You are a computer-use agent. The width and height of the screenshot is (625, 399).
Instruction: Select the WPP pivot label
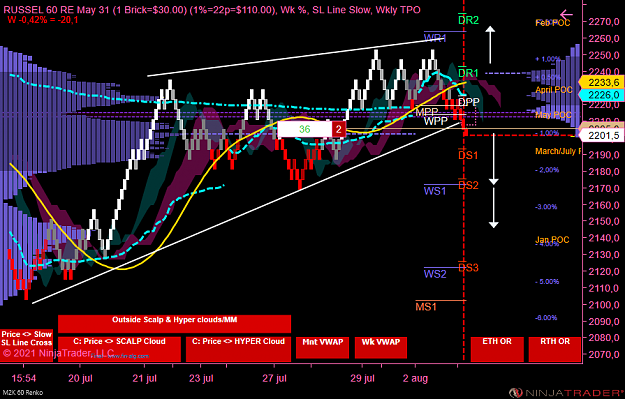pos(436,121)
